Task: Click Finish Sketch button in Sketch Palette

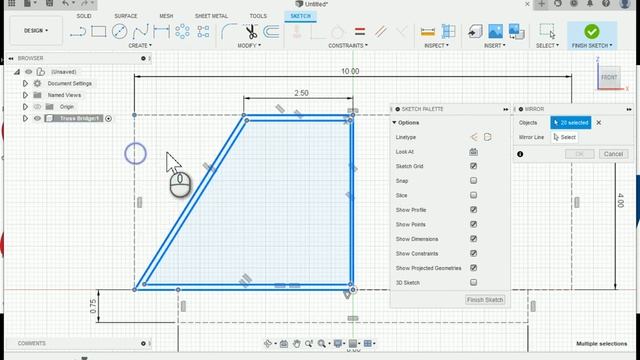Action: click(485, 300)
